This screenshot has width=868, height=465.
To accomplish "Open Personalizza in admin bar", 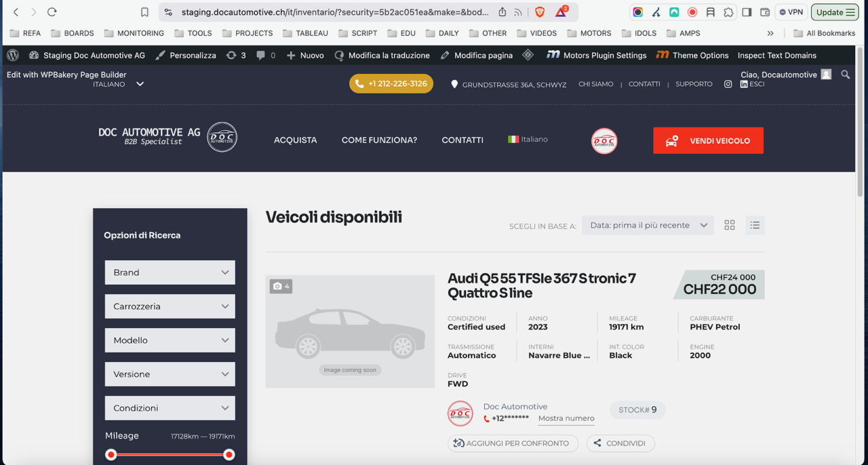I will point(185,56).
